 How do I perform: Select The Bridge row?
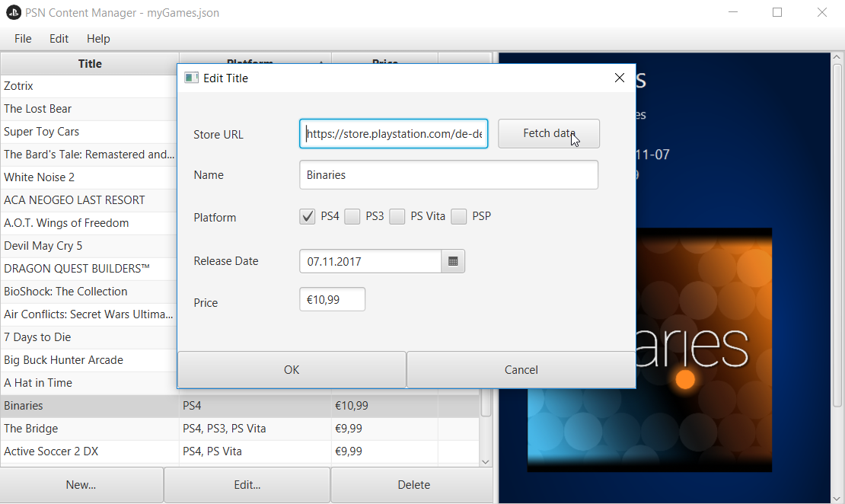(240, 429)
